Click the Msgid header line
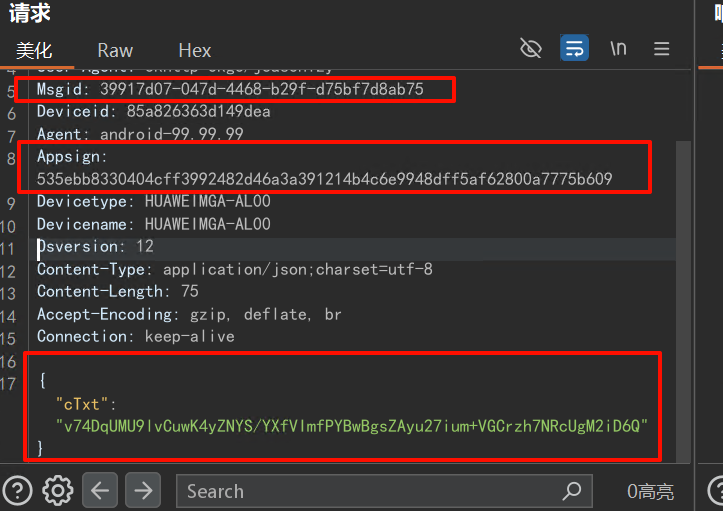 [230, 89]
